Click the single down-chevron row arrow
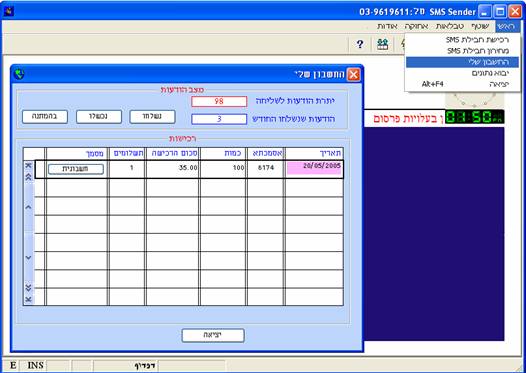Image resolution: width=526 pixels, height=373 pixels. coord(29,258)
